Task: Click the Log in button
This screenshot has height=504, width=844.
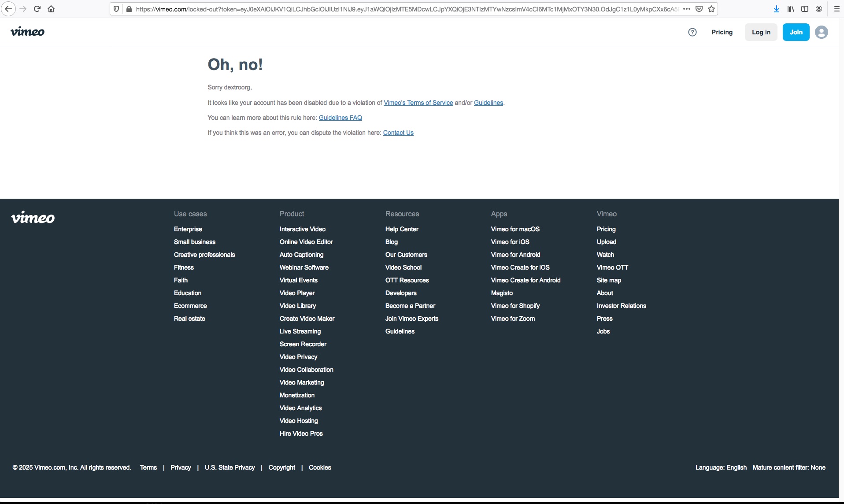Action: pyautogui.click(x=761, y=32)
